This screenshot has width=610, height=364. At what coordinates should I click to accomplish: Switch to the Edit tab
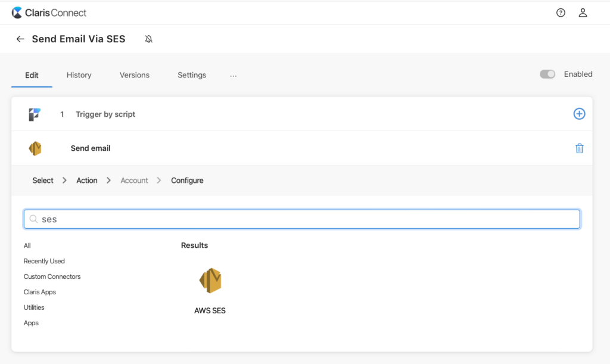32,75
